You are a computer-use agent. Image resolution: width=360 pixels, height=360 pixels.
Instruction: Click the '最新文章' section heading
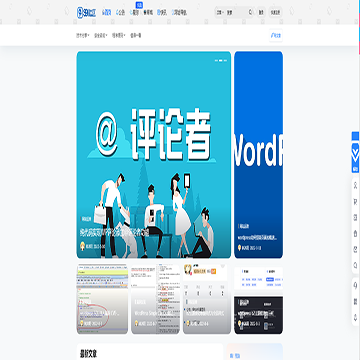coord(88,354)
